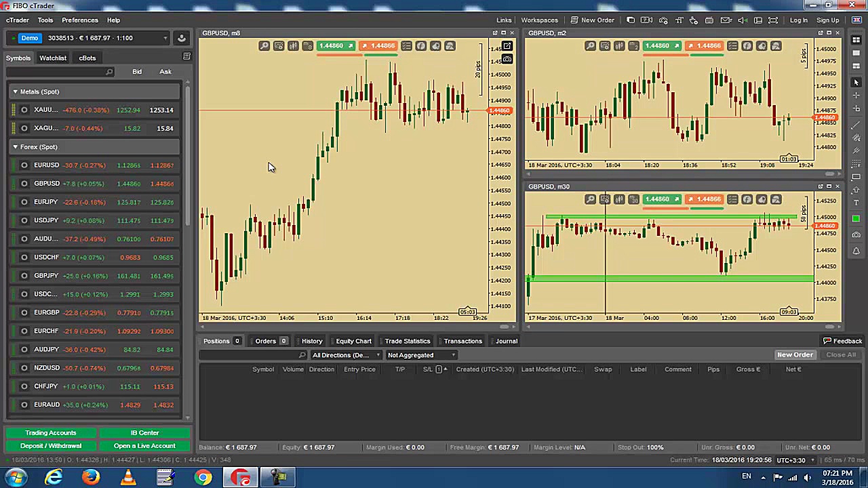Click the price alert bell icon
868x488 pixels.
coord(856,251)
